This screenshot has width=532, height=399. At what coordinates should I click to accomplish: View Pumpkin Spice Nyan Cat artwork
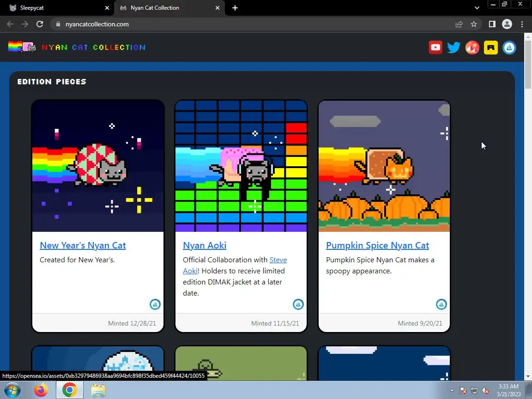(384, 166)
